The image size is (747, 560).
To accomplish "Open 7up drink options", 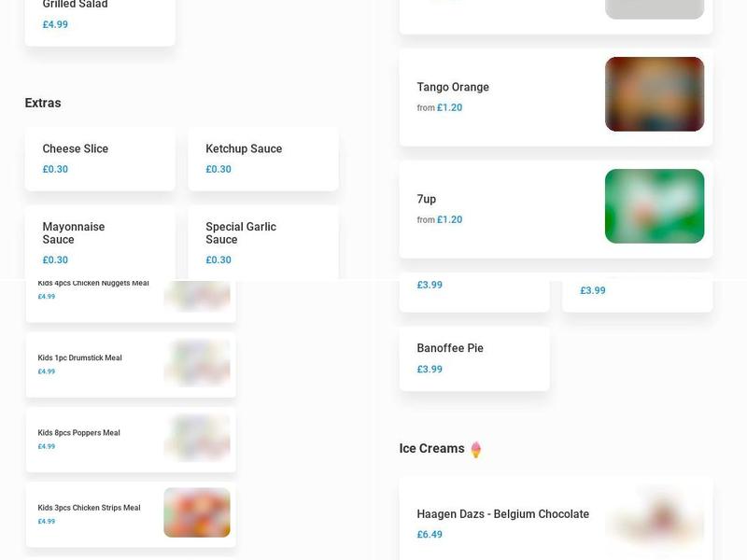I will pos(556,209).
